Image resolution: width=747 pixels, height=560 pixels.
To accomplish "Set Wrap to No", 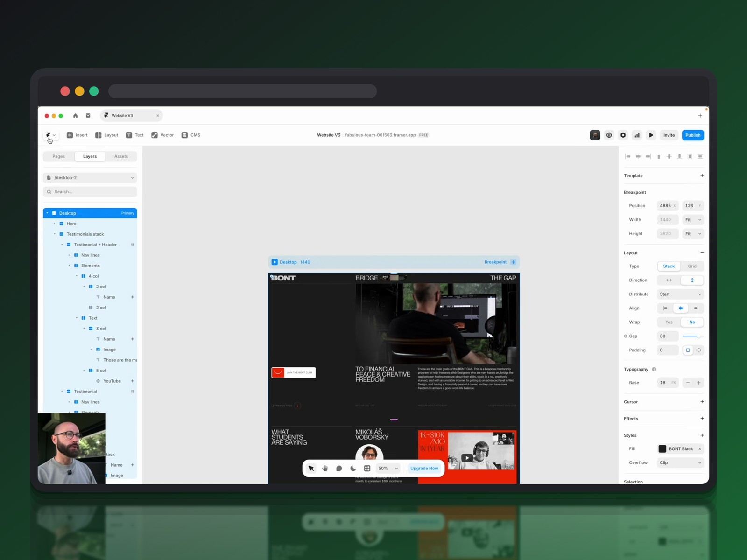I will point(692,322).
